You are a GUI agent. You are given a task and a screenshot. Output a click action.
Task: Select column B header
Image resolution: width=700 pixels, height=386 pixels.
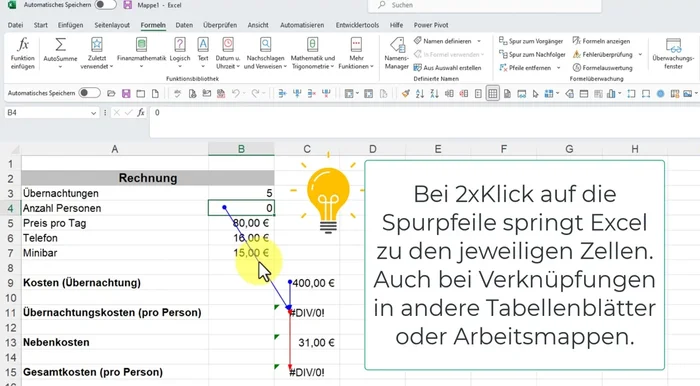click(241, 149)
